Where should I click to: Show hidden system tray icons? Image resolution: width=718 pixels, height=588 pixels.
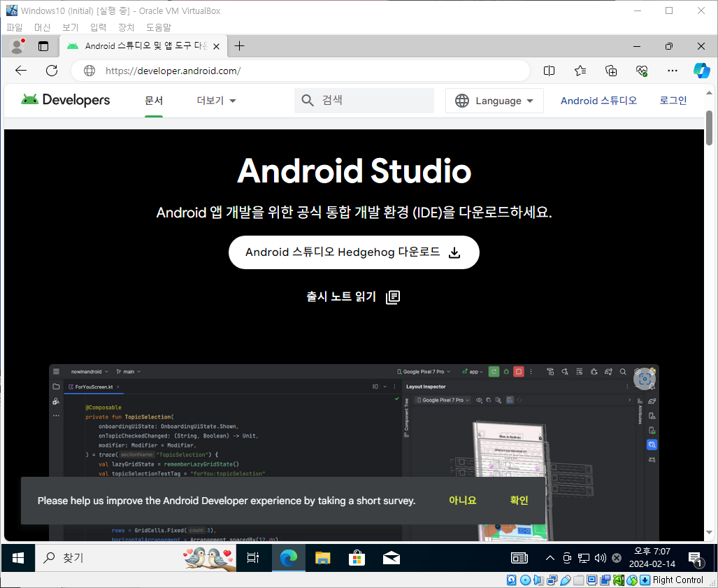[550, 558]
